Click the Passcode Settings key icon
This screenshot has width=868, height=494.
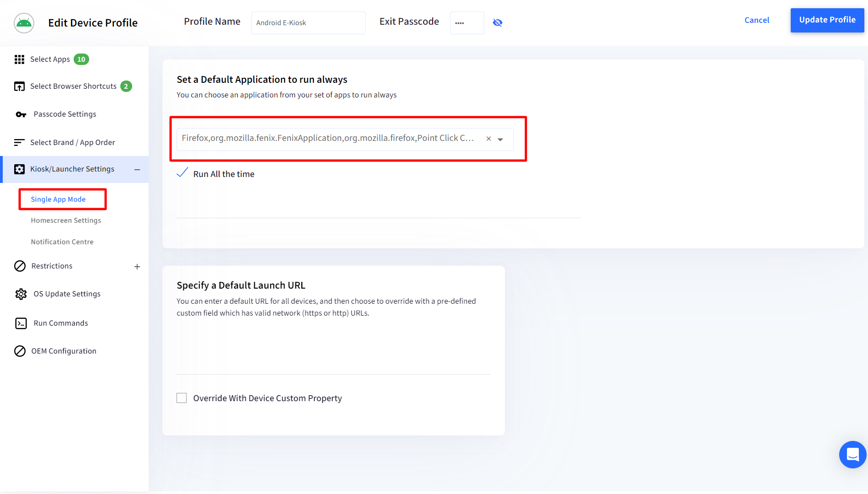tap(21, 114)
